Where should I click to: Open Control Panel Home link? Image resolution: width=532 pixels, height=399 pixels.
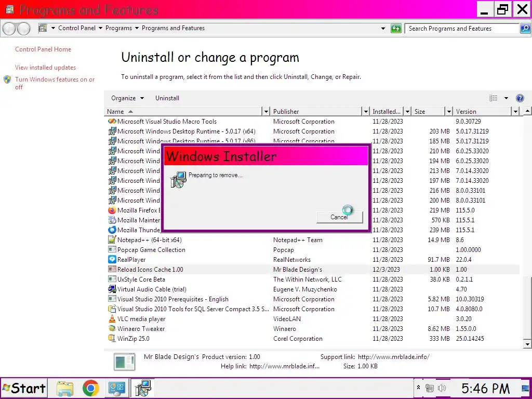[43, 49]
